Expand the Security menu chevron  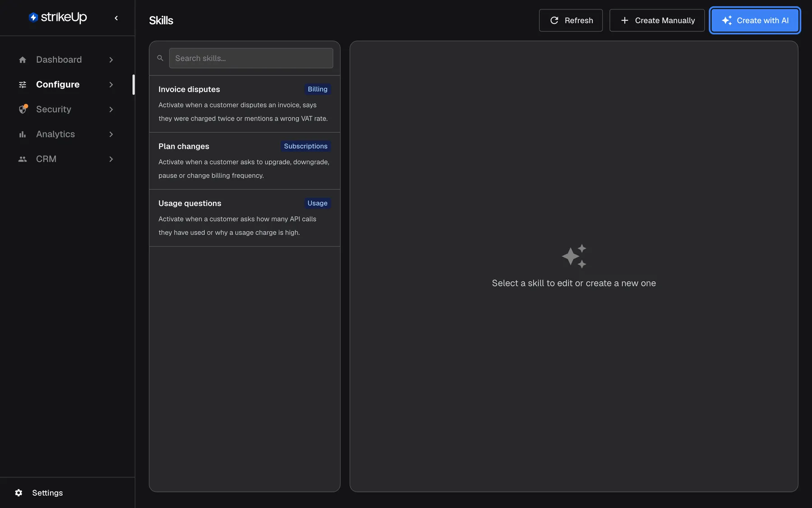coord(111,109)
